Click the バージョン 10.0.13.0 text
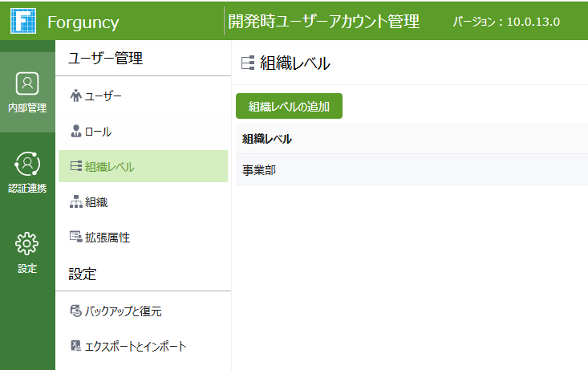Screen dimensions: 588x370 pyautogui.click(x=506, y=22)
